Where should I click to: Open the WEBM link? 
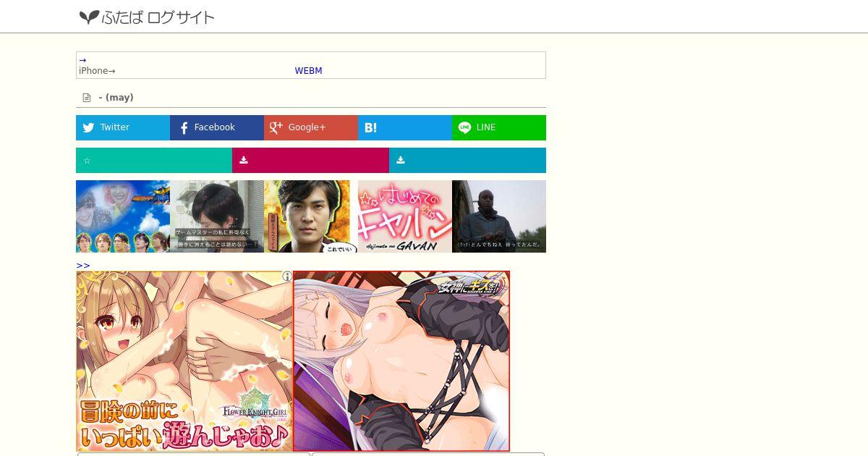(x=308, y=71)
